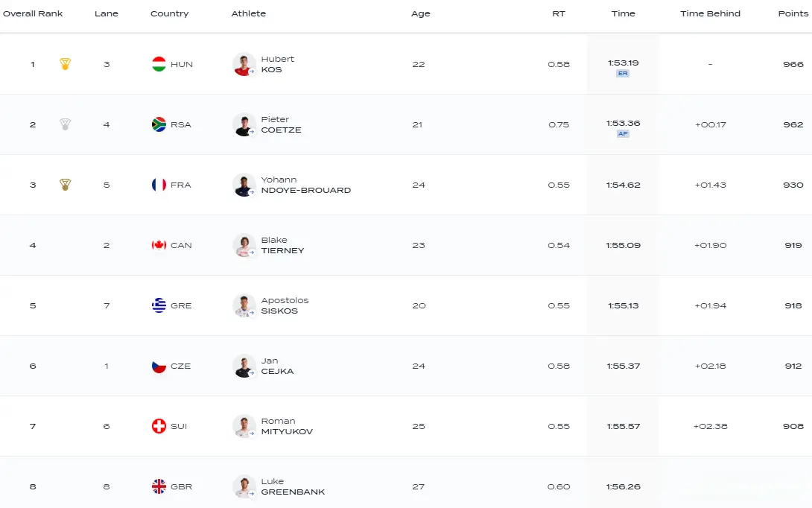Click the AF record badge under 1:53.36

tap(623, 133)
